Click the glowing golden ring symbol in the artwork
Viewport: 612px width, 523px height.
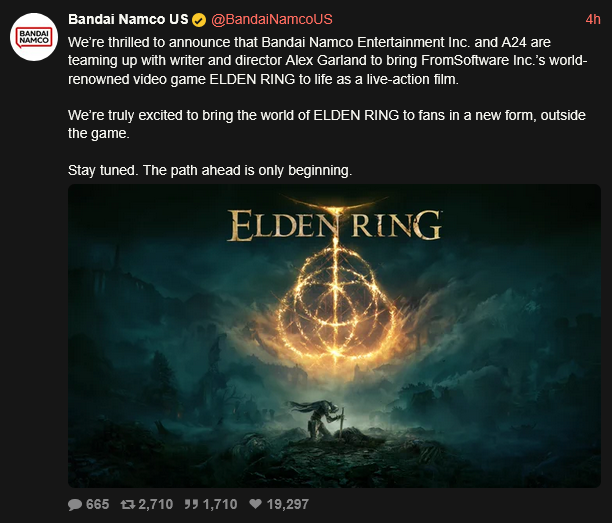(x=336, y=302)
